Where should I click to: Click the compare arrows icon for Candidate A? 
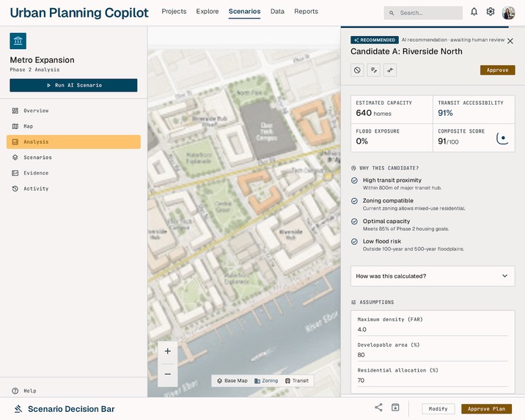coord(390,70)
